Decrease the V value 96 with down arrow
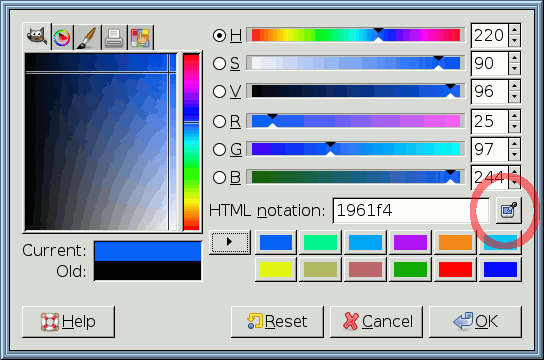The width and height of the screenshot is (544, 360). [x=515, y=97]
